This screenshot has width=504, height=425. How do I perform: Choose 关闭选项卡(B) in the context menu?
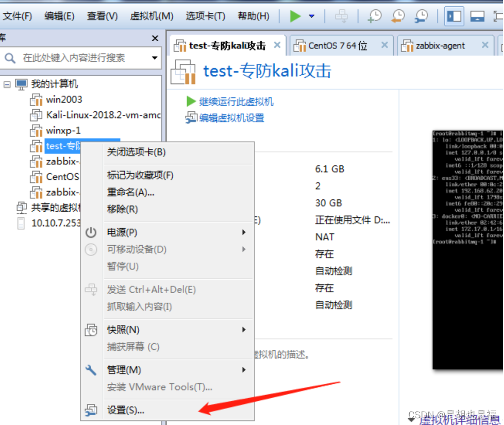coord(136,152)
